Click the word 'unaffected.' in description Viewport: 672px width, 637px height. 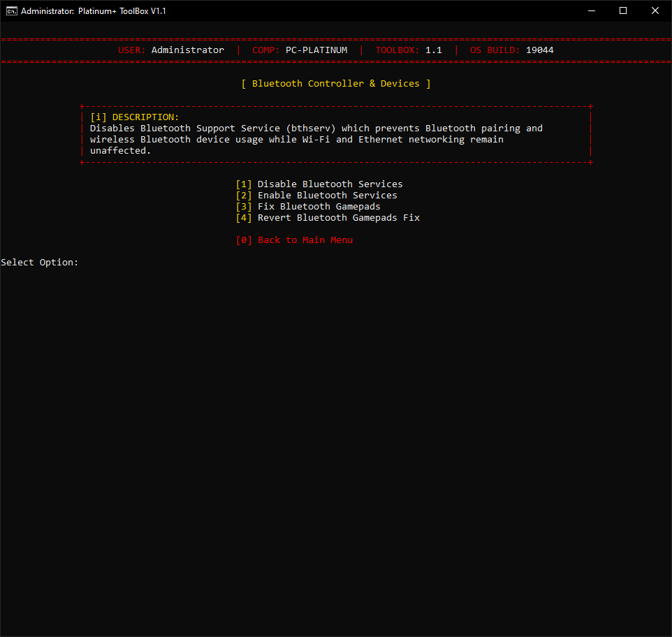click(x=120, y=151)
